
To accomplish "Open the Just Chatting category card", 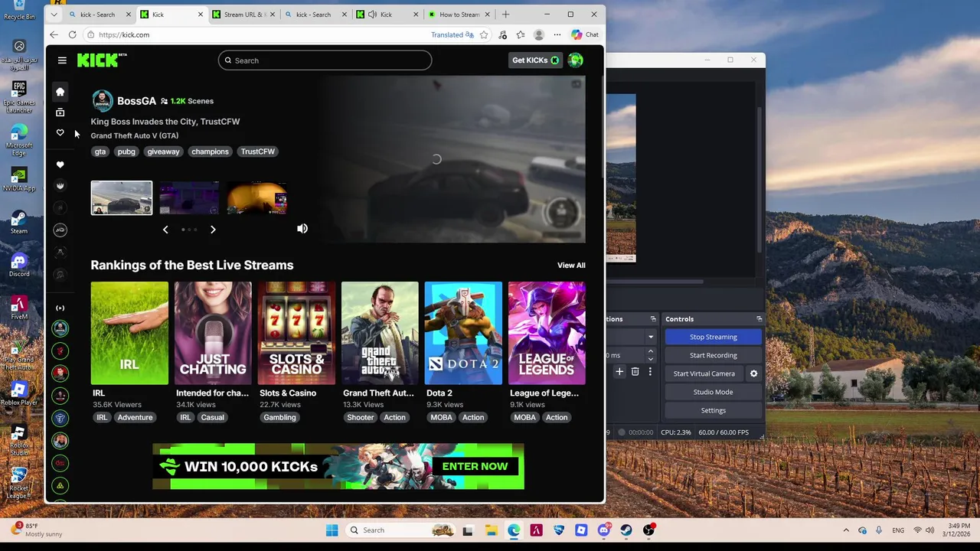I will click(213, 333).
